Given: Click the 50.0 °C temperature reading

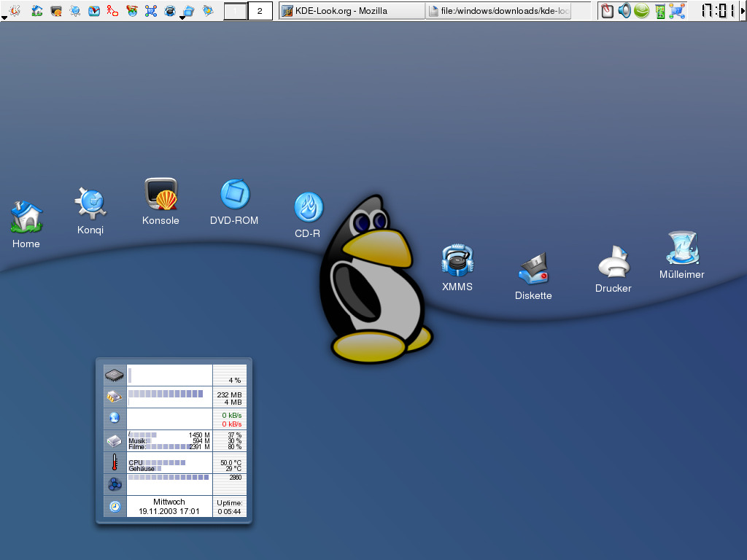Looking at the screenshot, I should coord(231,462).
